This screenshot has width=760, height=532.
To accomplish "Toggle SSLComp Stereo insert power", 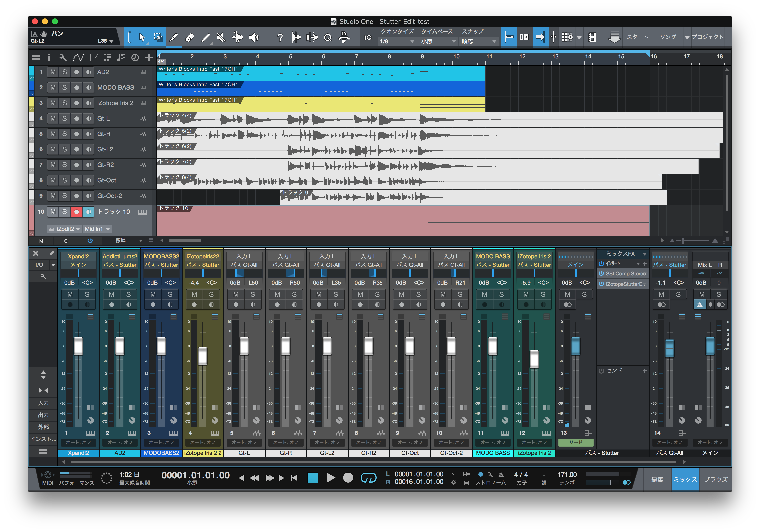I will 601,273.
